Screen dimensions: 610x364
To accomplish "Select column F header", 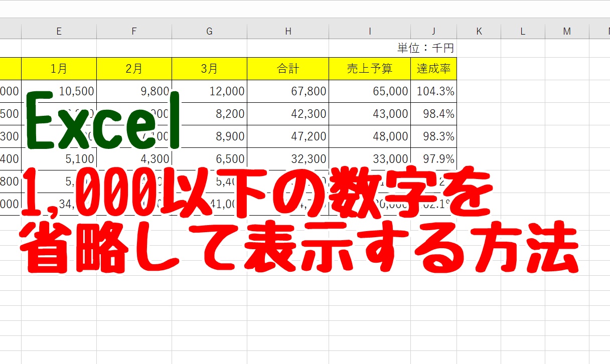I will point(134,31).
